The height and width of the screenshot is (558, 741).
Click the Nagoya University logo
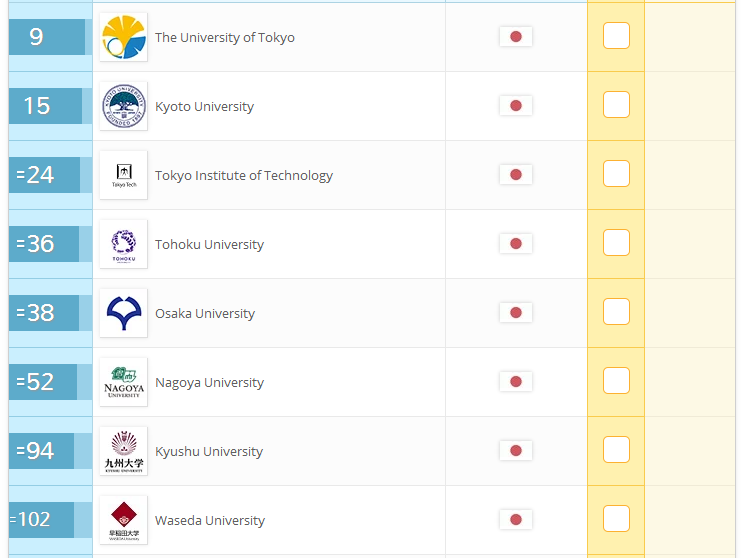[123, 382]
